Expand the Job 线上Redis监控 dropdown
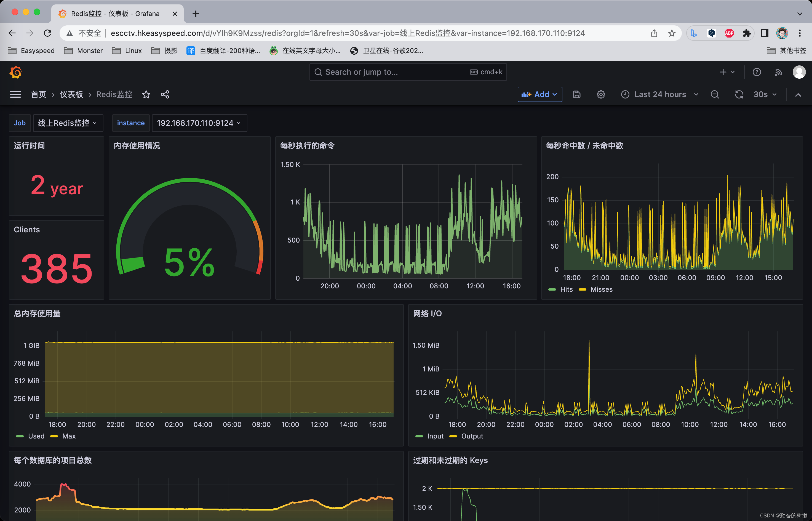812x521 pixels. click(x=68, y=123)
